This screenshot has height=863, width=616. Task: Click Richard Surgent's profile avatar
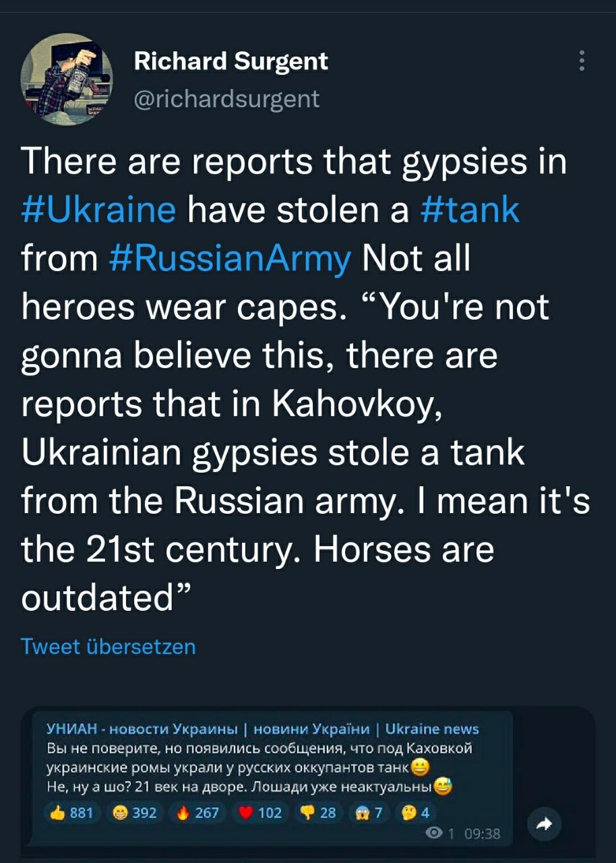click(x=67, y=79)
